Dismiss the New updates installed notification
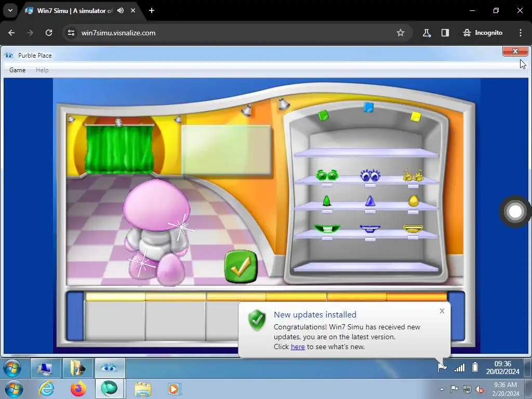The width and height of the screenshot is (532, 399). [x=442, y=311]
